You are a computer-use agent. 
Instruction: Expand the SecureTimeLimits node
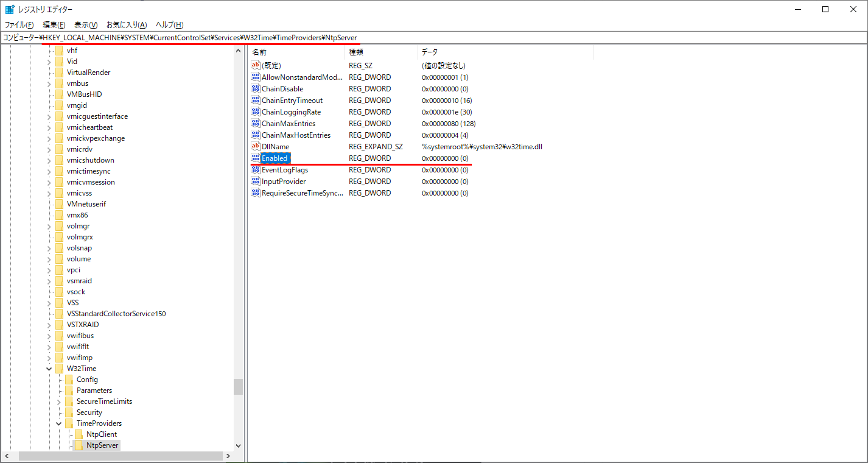click(x=59, y=401)
